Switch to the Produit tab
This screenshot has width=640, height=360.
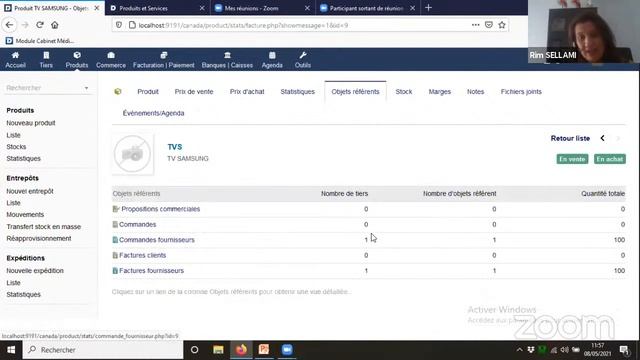click(x=148, y=92)
